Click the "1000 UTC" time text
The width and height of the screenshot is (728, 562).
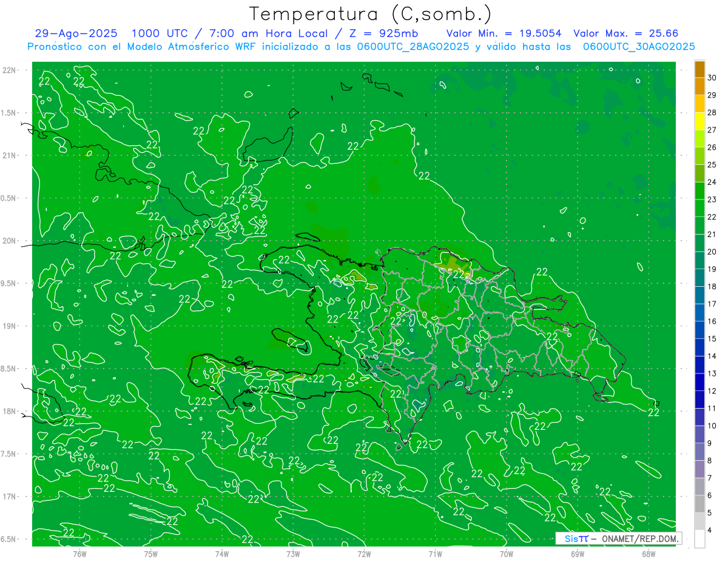coord(160,33)
